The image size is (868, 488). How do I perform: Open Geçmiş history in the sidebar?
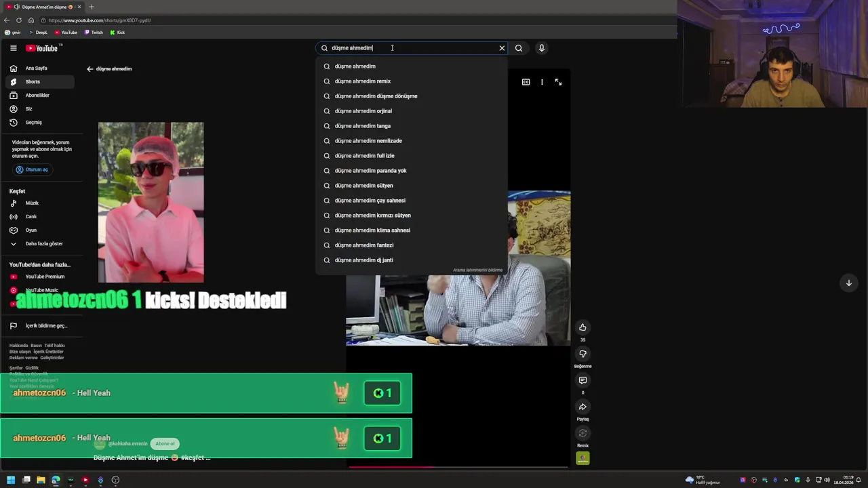click(x=41, y=123)
